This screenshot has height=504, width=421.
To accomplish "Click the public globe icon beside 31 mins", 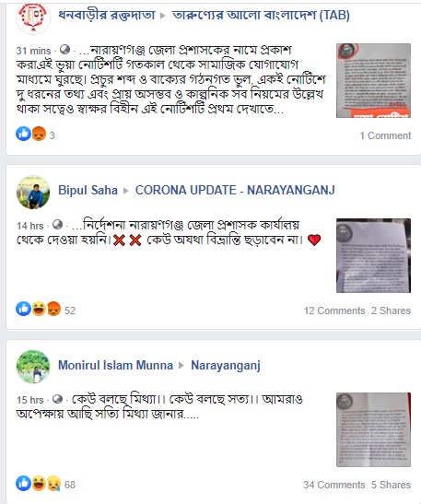I will pos(64,50).
